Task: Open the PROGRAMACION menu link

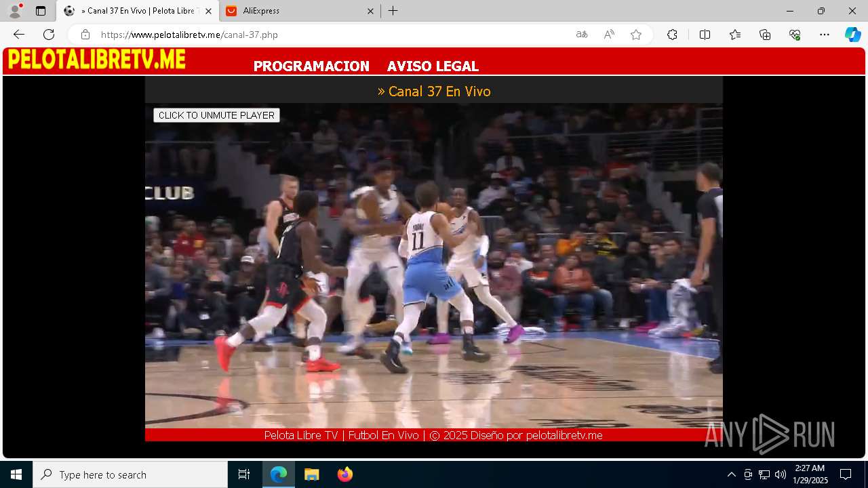Action: click(311, 66)
